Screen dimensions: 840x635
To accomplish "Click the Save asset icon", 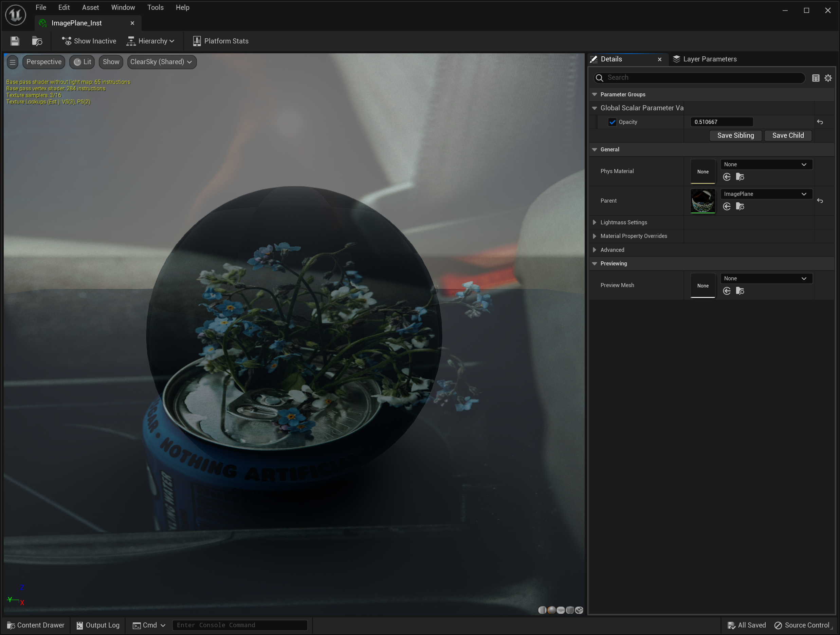I will click(x=15, y=41).
